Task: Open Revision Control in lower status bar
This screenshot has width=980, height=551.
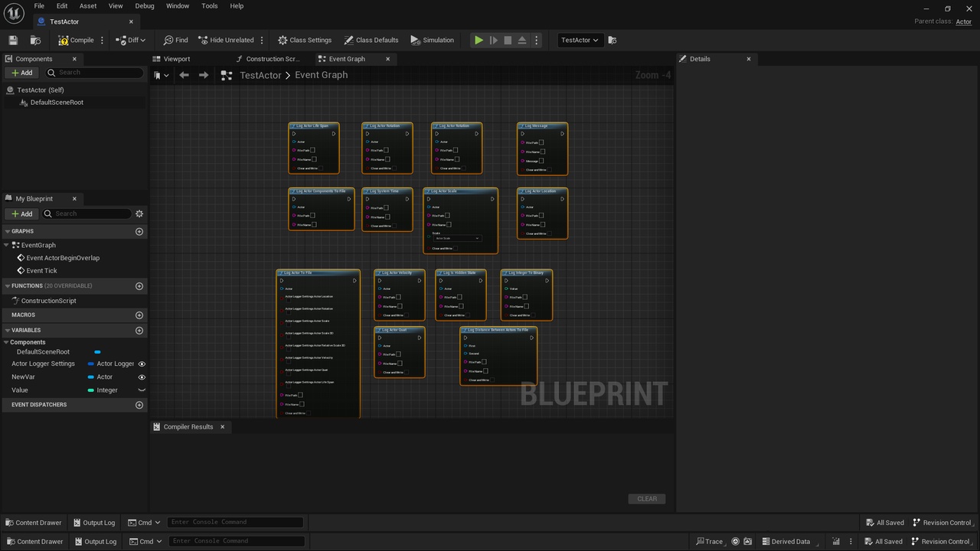Action: coord(942,541)
